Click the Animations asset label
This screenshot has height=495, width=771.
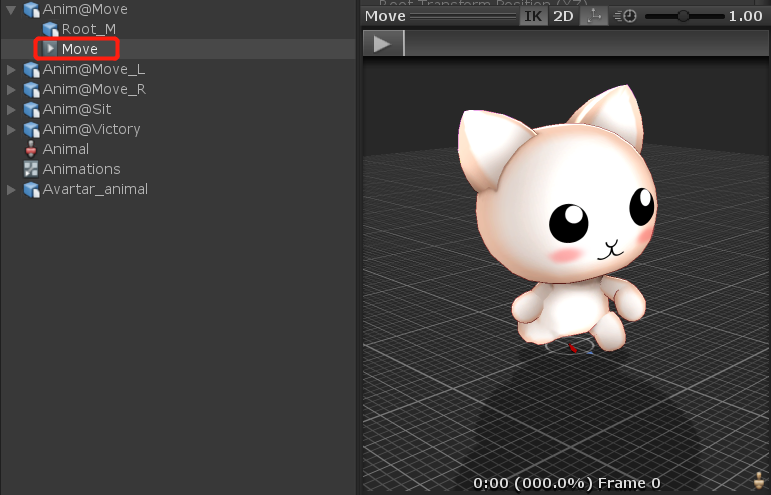(x=81, y=169)
